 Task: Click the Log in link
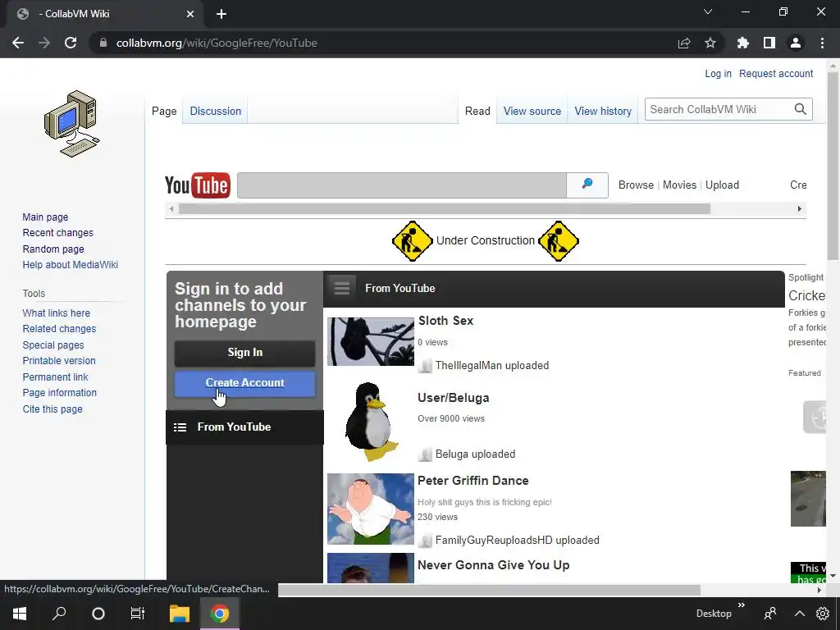coord(718,73)
